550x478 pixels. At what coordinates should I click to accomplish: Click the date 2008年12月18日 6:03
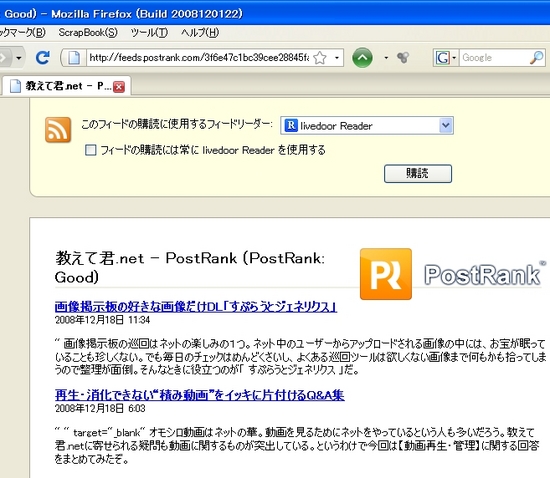point(100,408)
